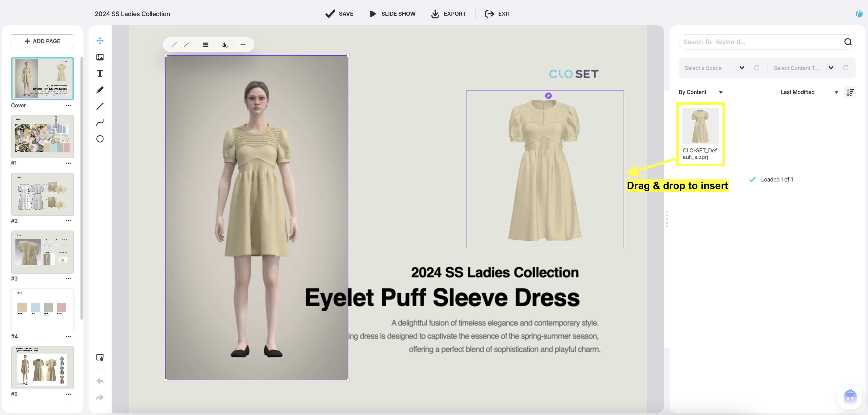Click the ADD PAGE button
Image resolution: width=868 pixels, height=415 pixels.
[x=42, y=41]
